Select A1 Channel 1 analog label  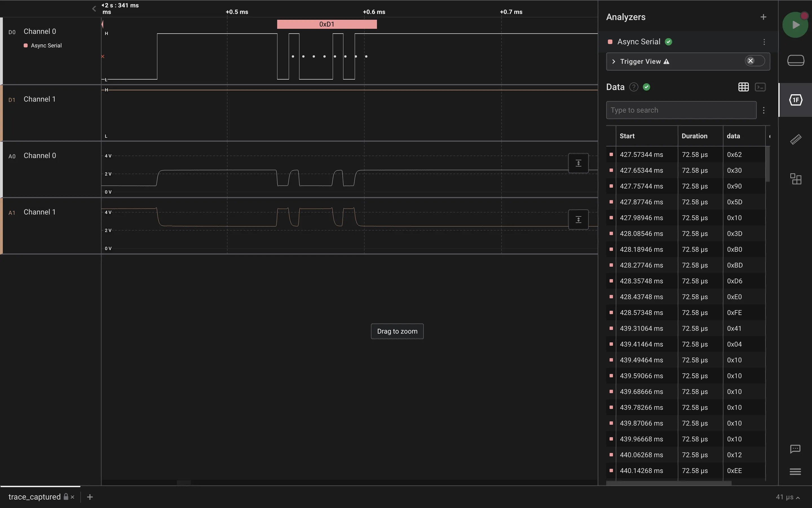click(39, 212)
